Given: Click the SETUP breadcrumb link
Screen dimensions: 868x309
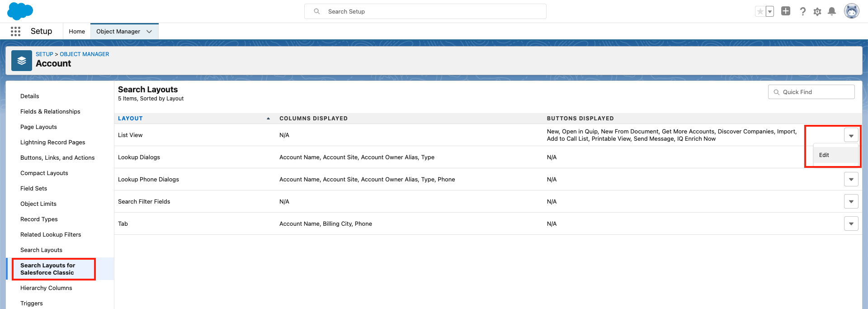Looking at the screenshot, I should pos(44,54).
